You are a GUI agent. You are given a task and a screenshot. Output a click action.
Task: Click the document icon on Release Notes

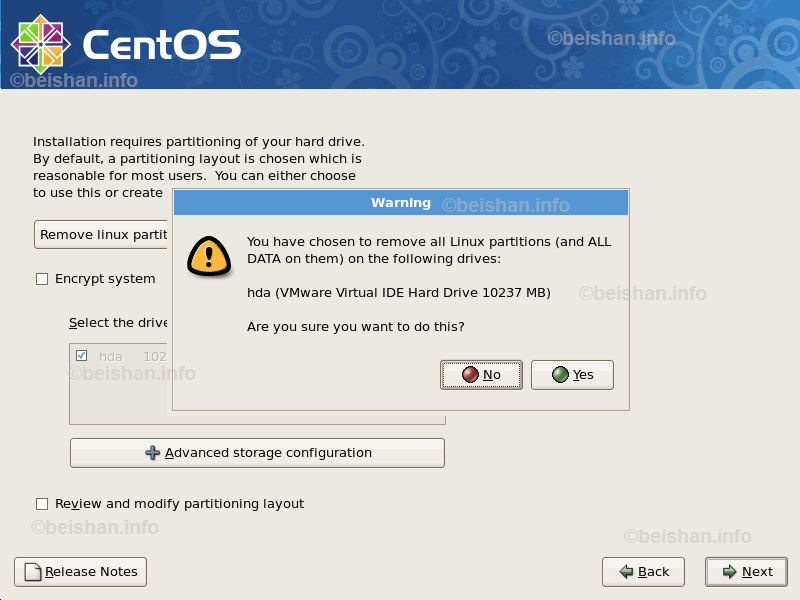click(x=32, y=572)
